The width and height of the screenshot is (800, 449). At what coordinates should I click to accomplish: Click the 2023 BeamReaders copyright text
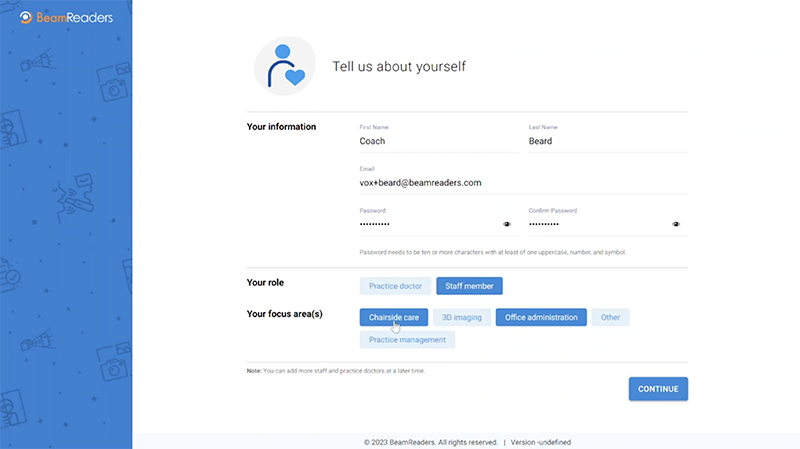[x=431, y=442]
